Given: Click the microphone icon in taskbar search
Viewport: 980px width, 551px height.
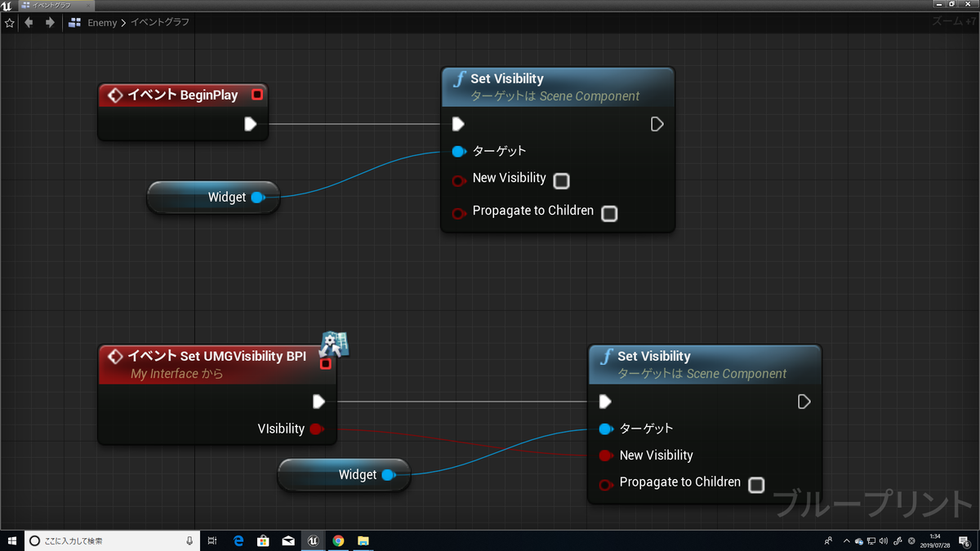Looking at the screenshot, I should tap(189, 540).
